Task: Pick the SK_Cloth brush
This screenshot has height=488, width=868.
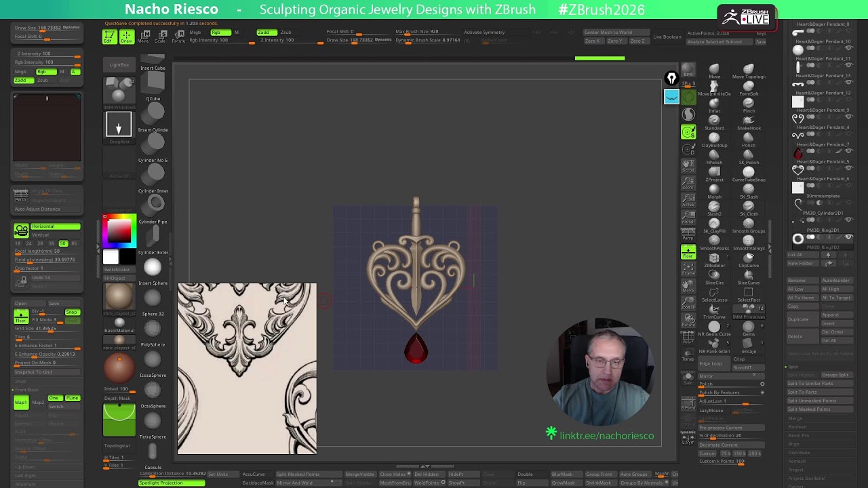Action: [x=749, y=208]
